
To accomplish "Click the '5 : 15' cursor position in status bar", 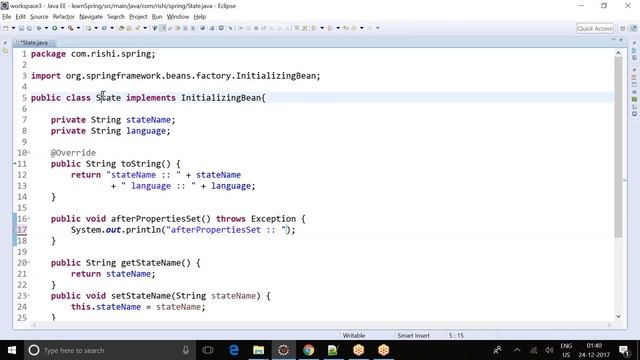I will (x=456, y=336).
